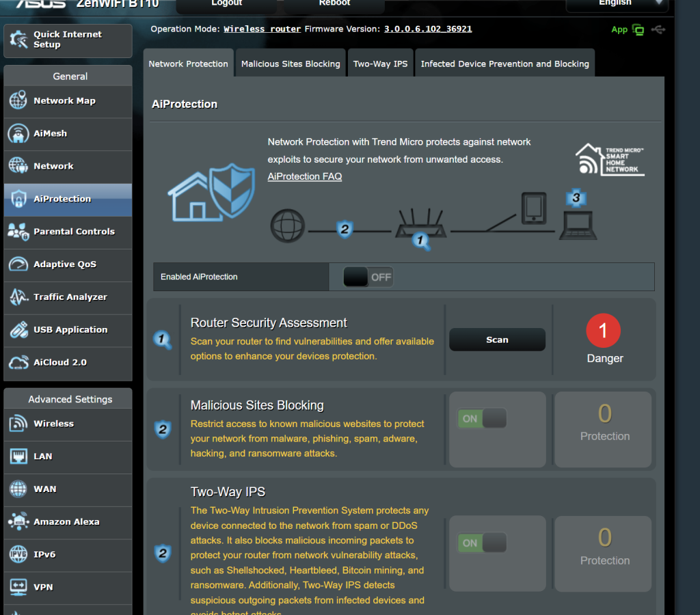Screen dimensions: 700x615
Task: Open Infected Device Prevention and Blocking tab
Action: [x=504, y=64]
